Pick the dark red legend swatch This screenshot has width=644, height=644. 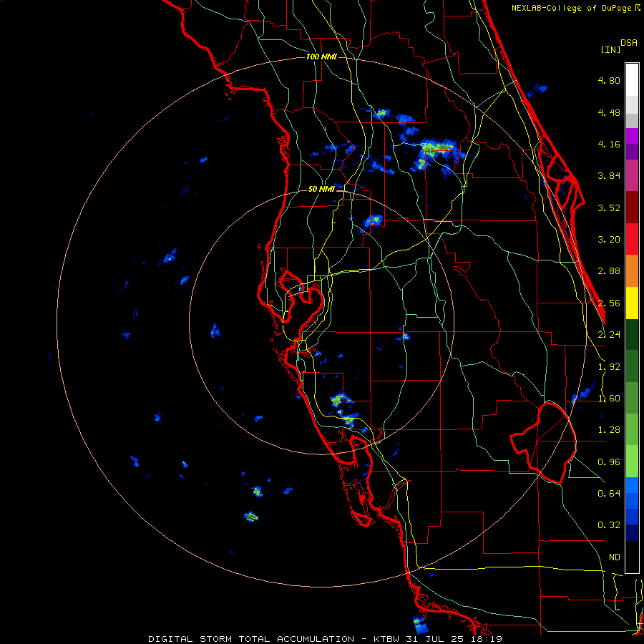pyautogui.click(x=632, y=208)
